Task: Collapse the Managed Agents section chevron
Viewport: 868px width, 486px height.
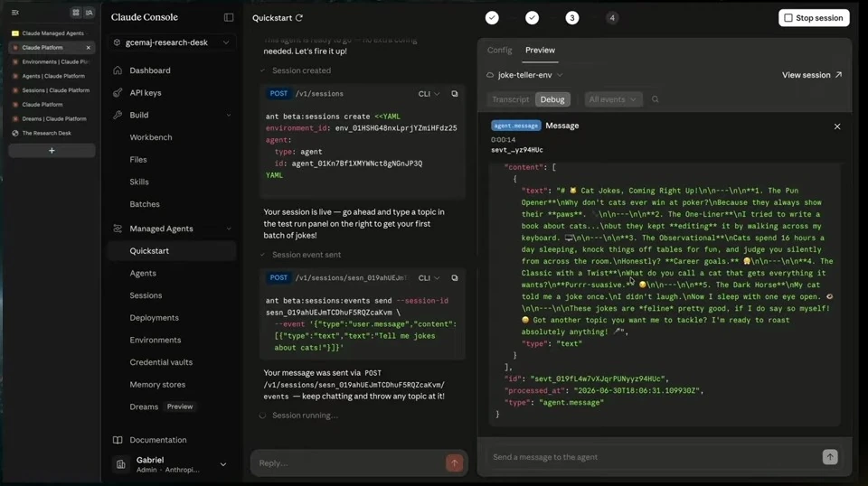Action: [x=228, y=229]
